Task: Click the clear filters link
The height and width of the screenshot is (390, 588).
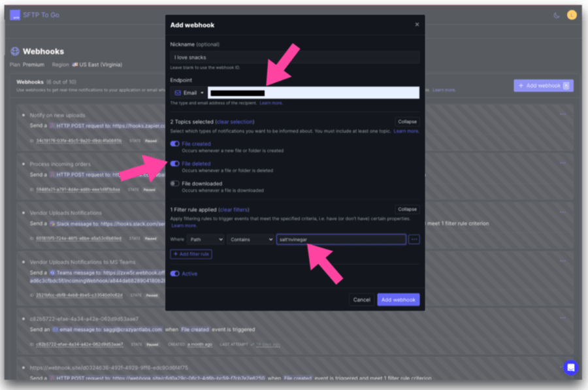Action: (234, 210)
